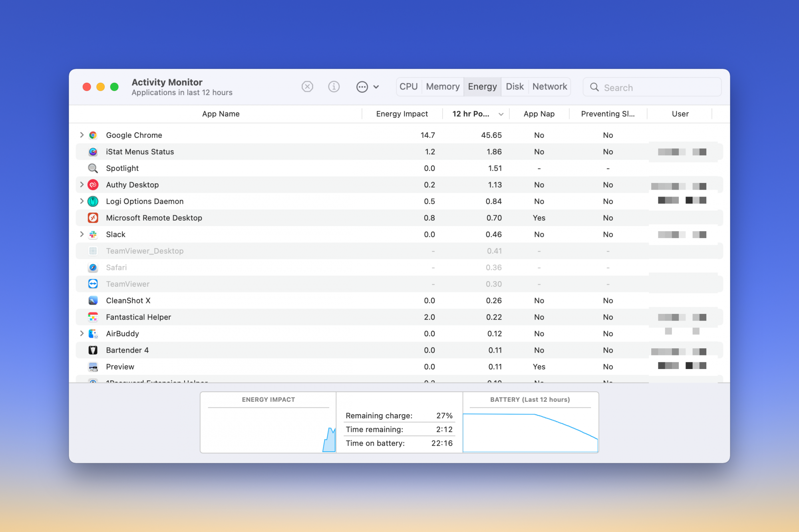The width and height of the screenshot is (799, 532).
Task: Click the stop process X icon
Action: 307,87
